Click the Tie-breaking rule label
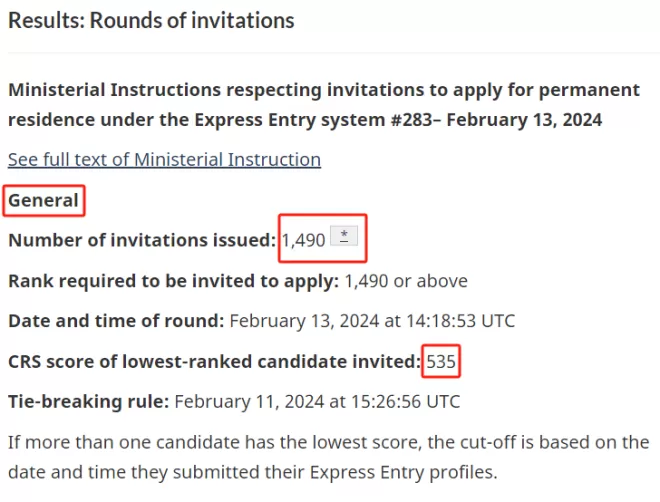 (88, 401)
